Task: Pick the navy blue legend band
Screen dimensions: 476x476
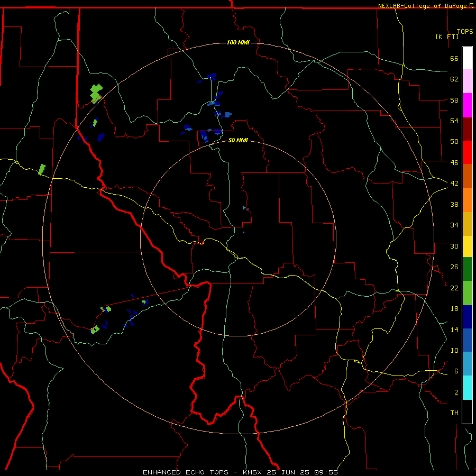Action: pos(467,317)
